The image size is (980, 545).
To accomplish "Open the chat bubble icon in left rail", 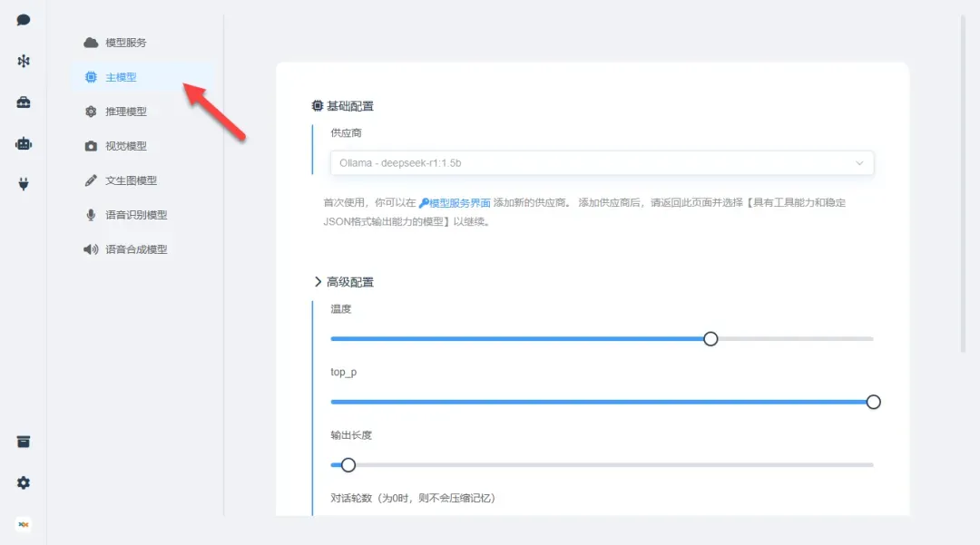I will [24, 20].
